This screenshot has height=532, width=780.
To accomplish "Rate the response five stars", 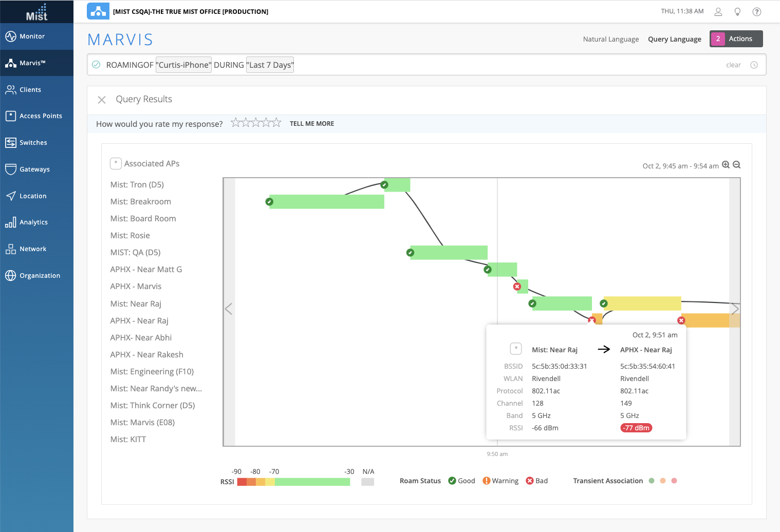I will coord(276,123).
